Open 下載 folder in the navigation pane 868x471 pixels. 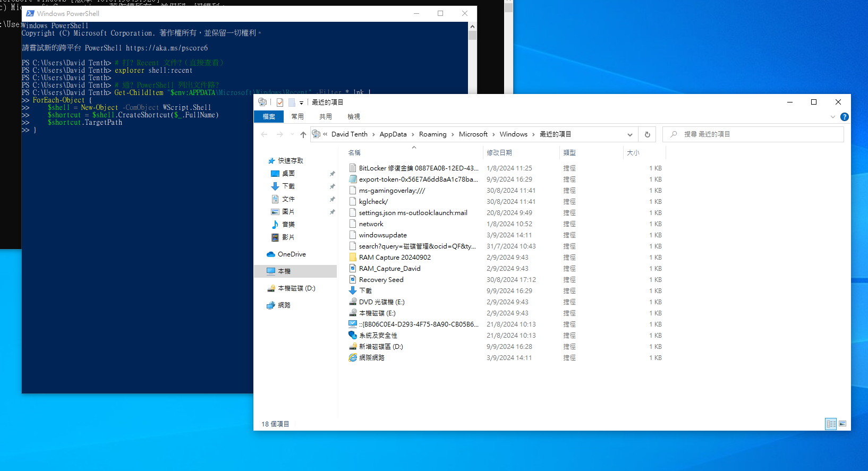coord(288,186)
